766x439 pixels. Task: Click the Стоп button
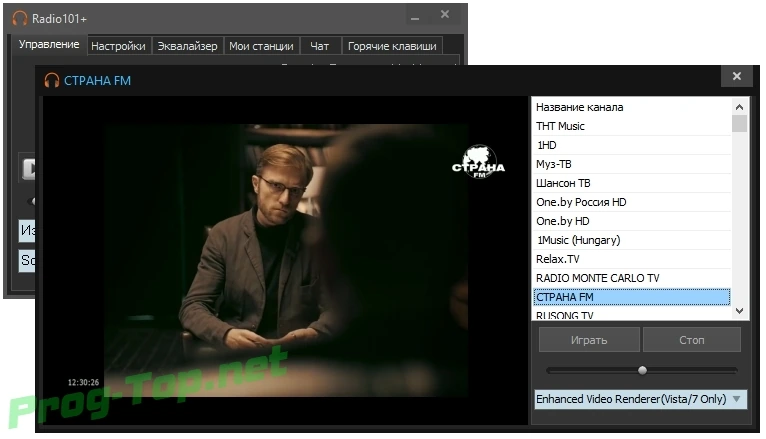coord(692,340)
